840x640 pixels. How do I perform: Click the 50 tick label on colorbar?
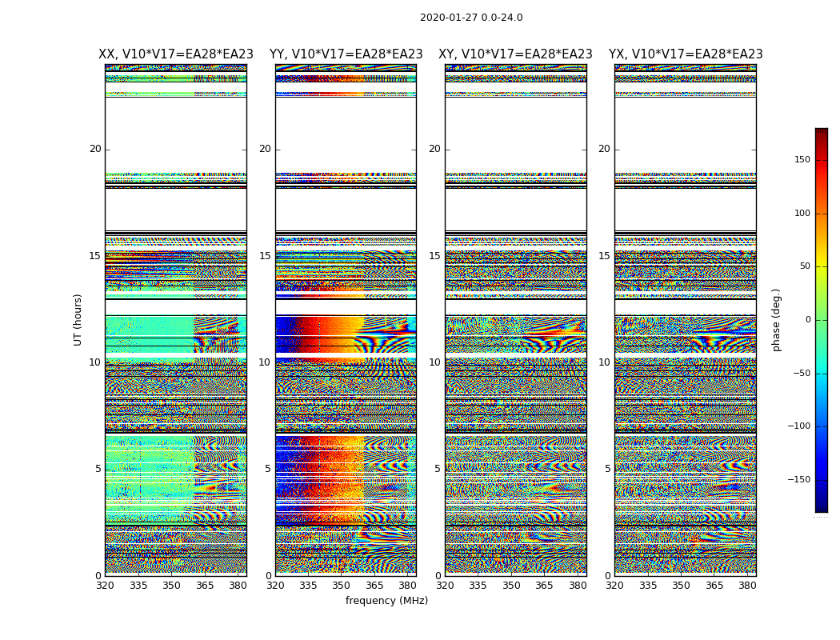(805, 266)
